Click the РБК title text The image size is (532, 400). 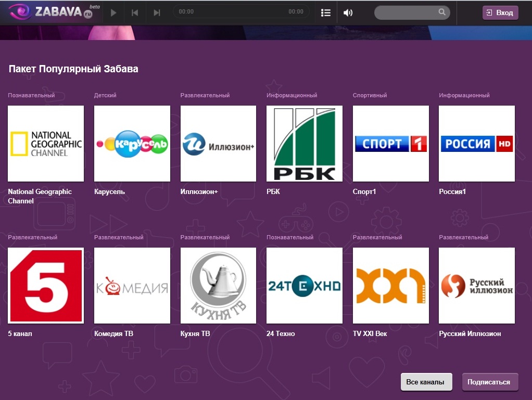pos(273,192)
